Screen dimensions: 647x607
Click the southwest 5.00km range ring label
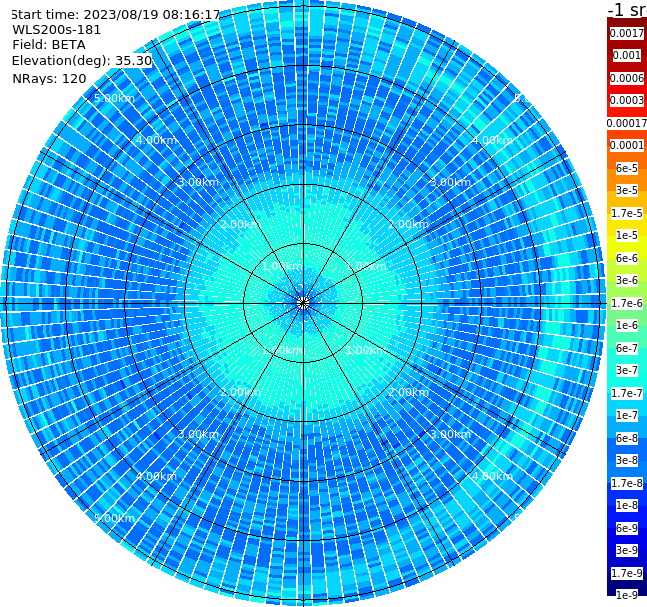click(x=114, y=518)
